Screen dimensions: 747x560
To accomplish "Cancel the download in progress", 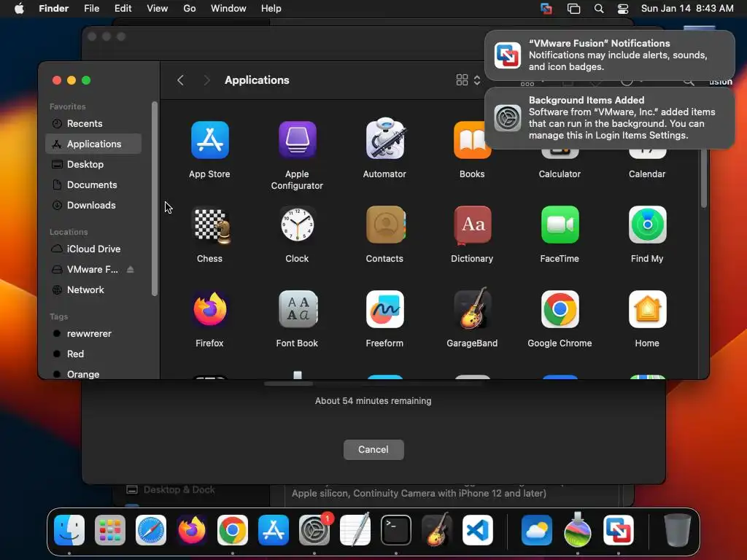I will [373, 449].
